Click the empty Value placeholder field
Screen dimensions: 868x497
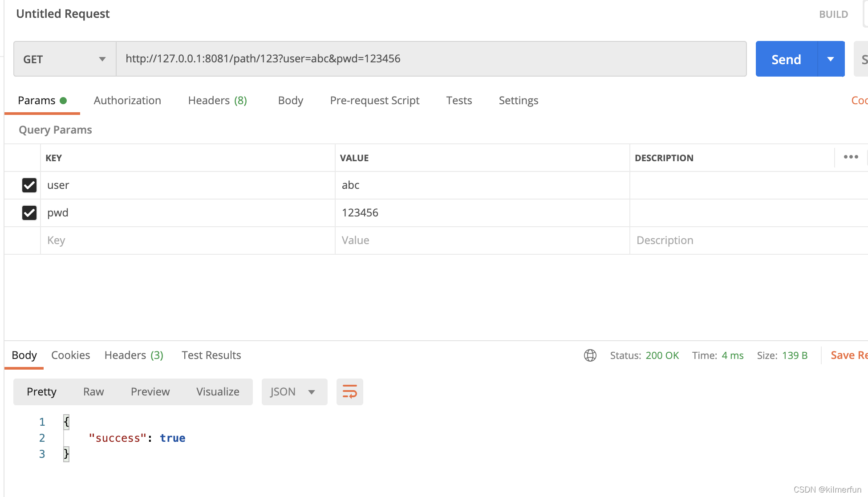coord(482,240)
